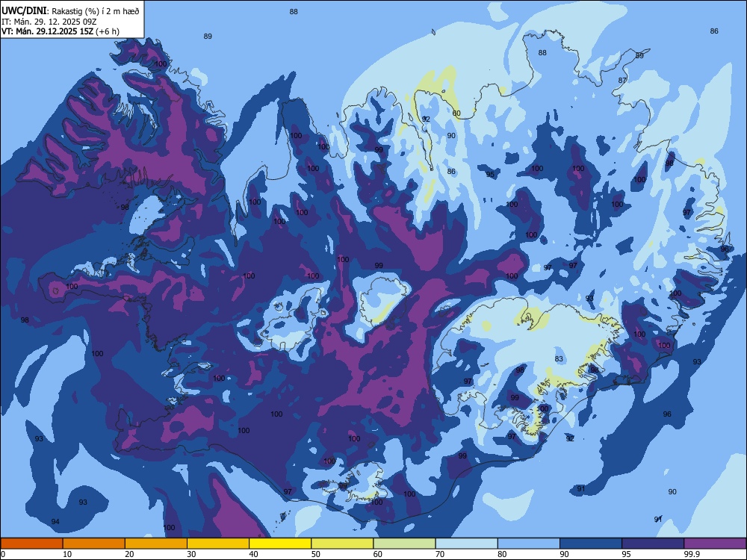The image size is (747, 560).
Task: Click the 'IT: Mán. 29. 12. 2025 09Z' line
Action: tap(49, 22)
